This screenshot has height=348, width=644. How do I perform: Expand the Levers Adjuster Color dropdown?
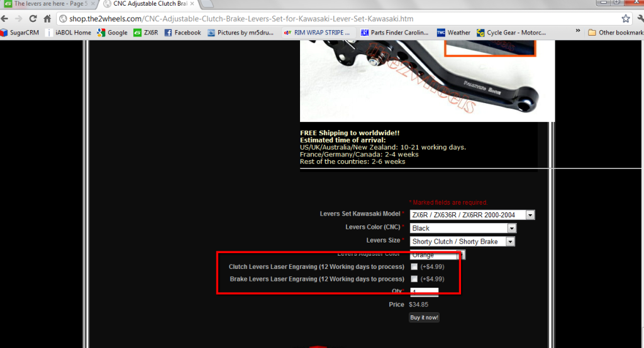pos(460,254)
